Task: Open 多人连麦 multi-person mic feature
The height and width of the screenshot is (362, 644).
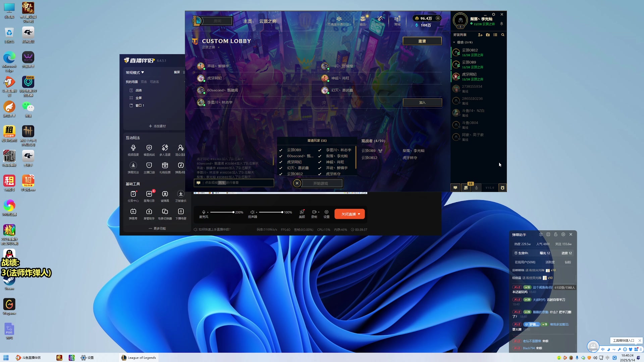Action: pos(165,150)
